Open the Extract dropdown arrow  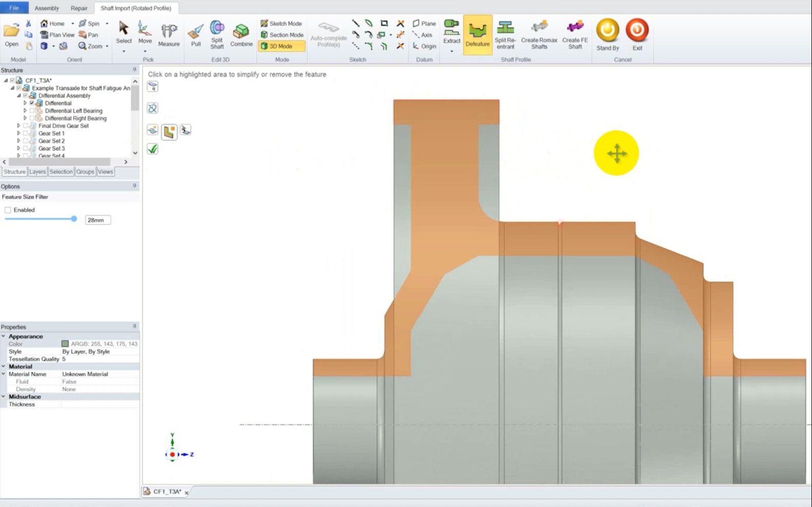pos(451,51)
